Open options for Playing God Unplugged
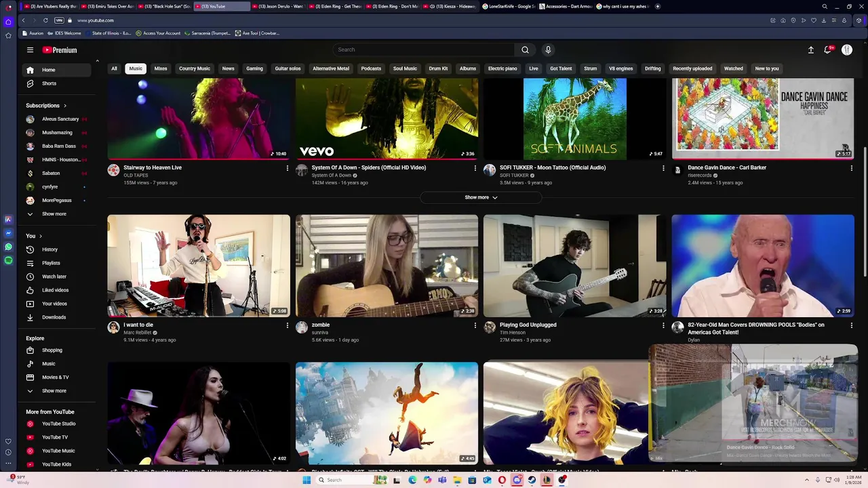868x488 pixels. pyautogui.click(x=663, y=325)
